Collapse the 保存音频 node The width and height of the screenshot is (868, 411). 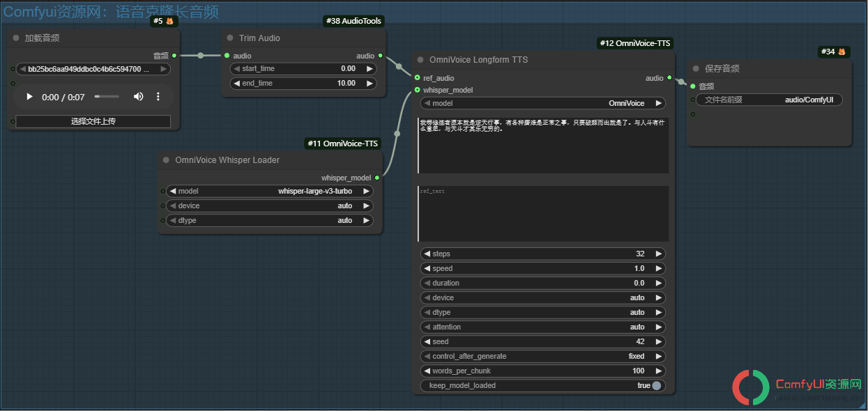tap(696, 69)
